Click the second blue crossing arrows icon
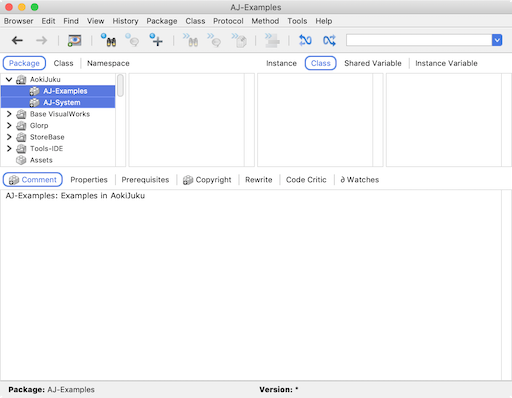 click(x=329, y=40)
